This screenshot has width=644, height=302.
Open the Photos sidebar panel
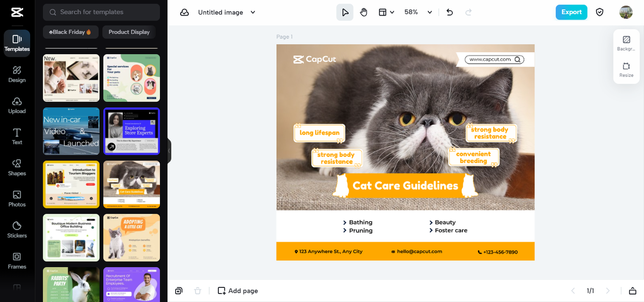(17, 199)
